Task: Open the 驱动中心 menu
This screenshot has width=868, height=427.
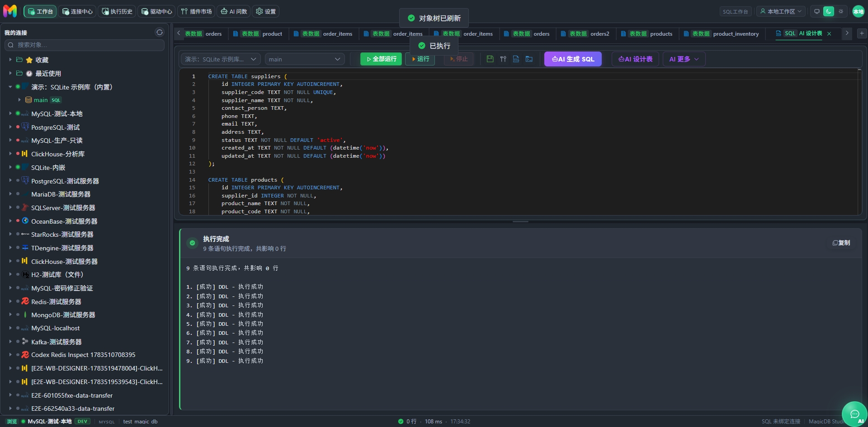Action: coord(157,11)
